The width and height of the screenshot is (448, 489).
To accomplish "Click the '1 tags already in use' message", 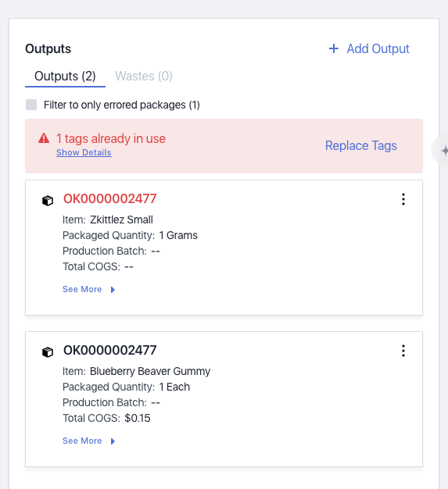I will [111, 138].
